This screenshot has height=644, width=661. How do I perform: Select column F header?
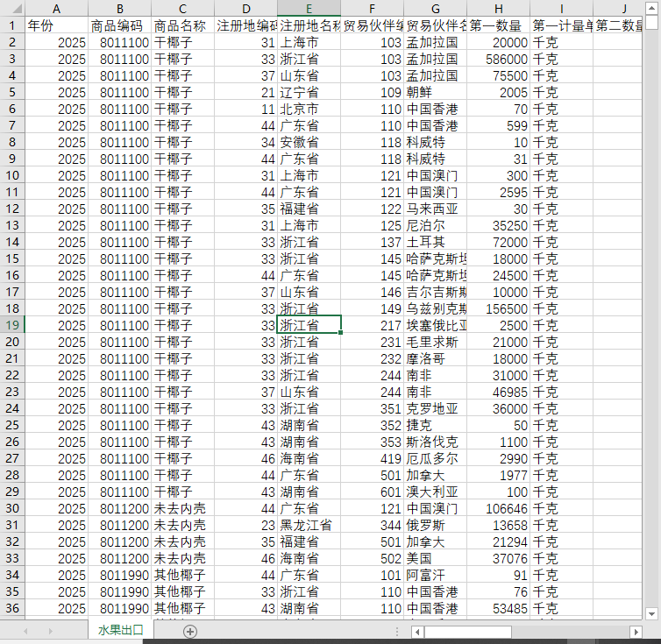[372, 9]
